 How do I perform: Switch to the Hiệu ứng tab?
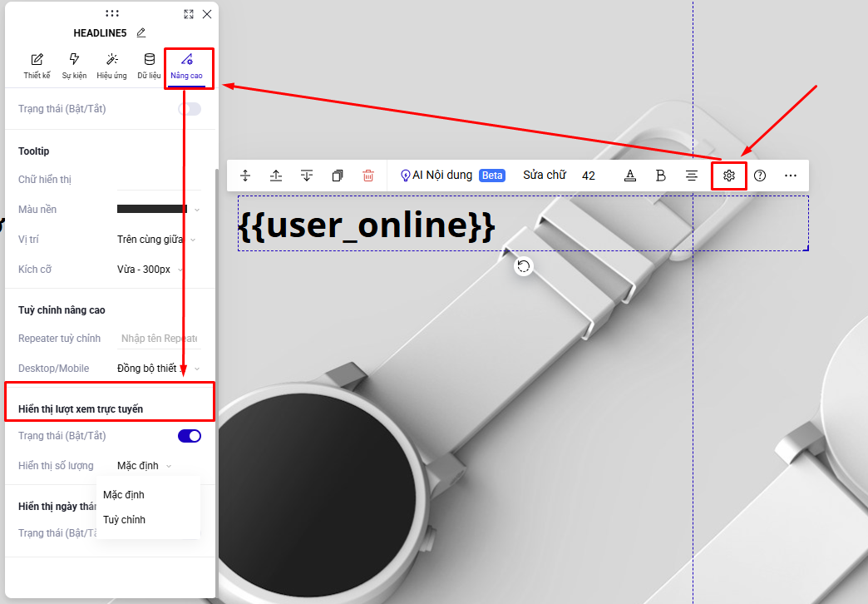click(x=111, y=67)
